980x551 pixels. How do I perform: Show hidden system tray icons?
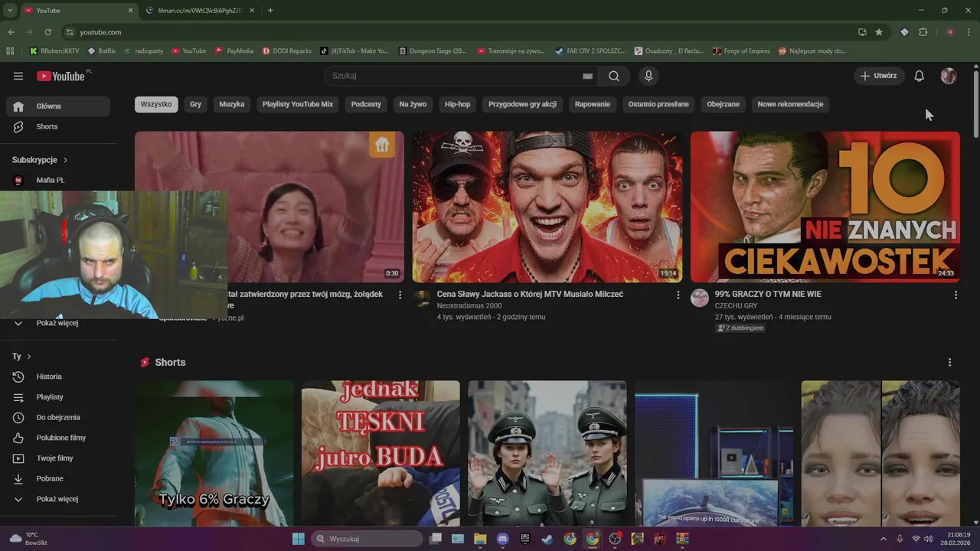tap(883, 539)
